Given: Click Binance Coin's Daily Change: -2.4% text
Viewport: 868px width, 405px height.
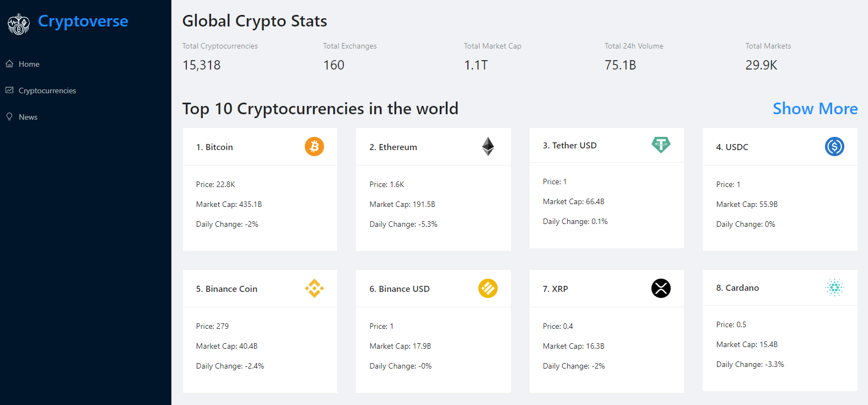Looking at the screenshot, I should [230, 366].
